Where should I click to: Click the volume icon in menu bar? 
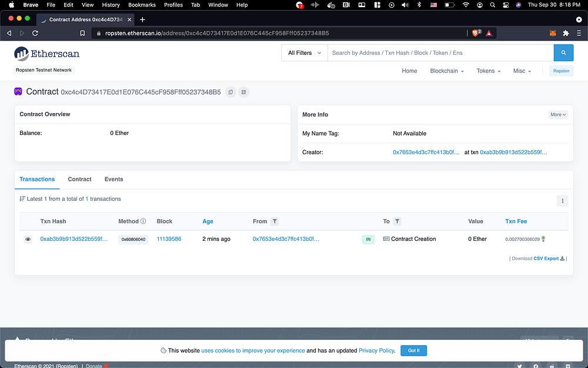pyautogui.click(x=405, y=5)
